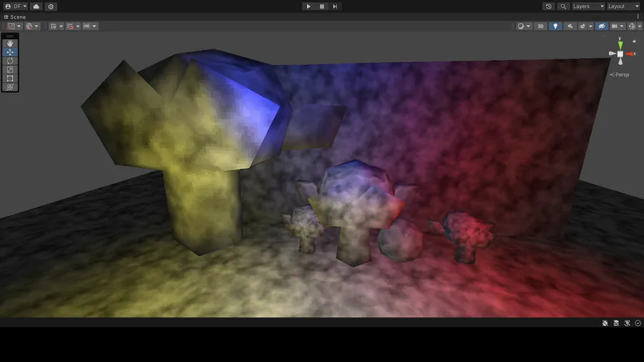This screenshot has height=362, width=644.
Task: Toggle gizmos display
Action: pos(632,26)
